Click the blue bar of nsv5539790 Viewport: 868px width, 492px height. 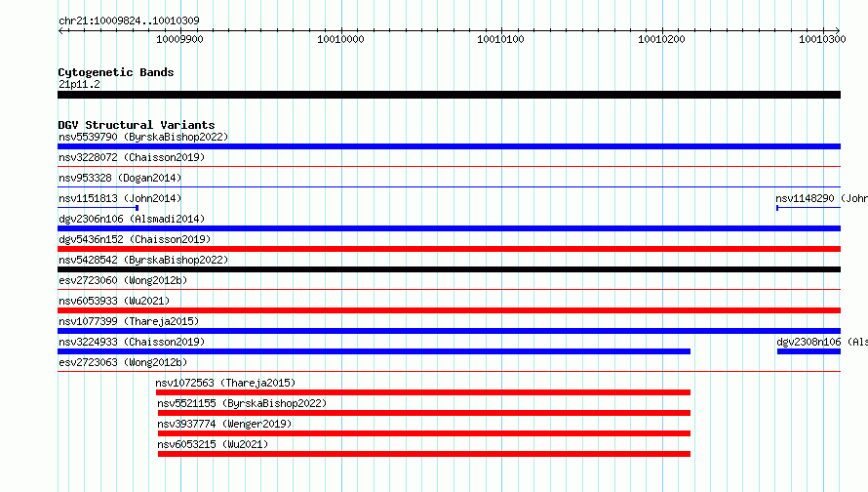(x=449, y=146)
